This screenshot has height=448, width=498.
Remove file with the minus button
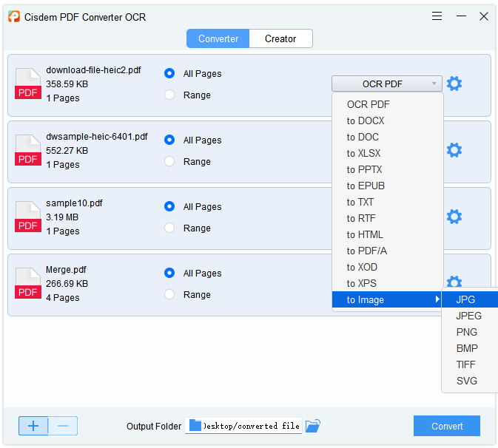point(63,426)
